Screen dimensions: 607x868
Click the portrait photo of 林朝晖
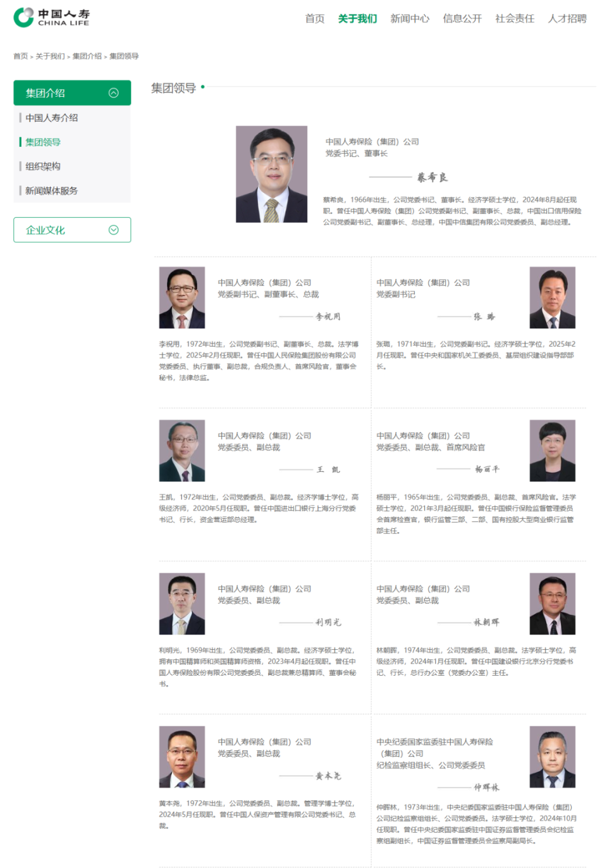tap(553, 604)
